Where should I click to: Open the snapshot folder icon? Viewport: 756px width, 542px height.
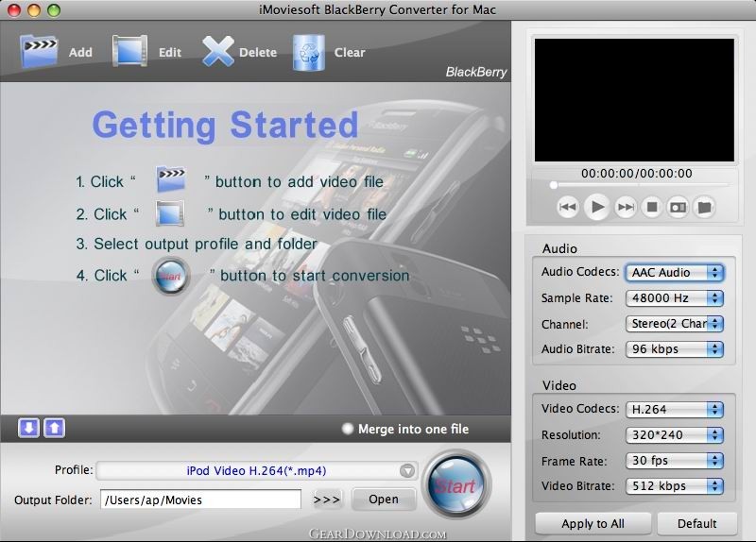click(704, 207)
